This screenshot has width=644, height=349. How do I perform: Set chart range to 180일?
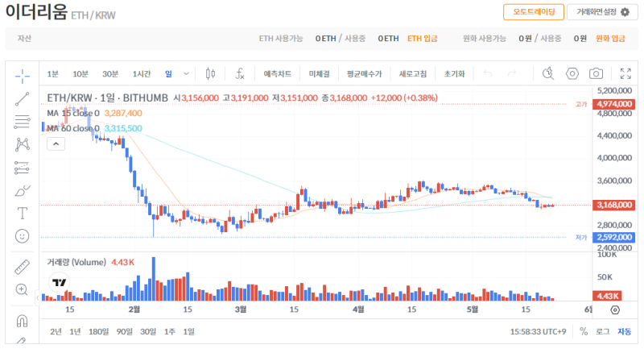tap(99, 331)
